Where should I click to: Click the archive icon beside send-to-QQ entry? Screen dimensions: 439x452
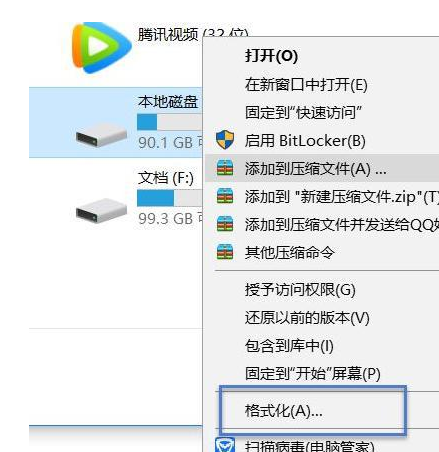pyautogui.click(x=225, y=224)
